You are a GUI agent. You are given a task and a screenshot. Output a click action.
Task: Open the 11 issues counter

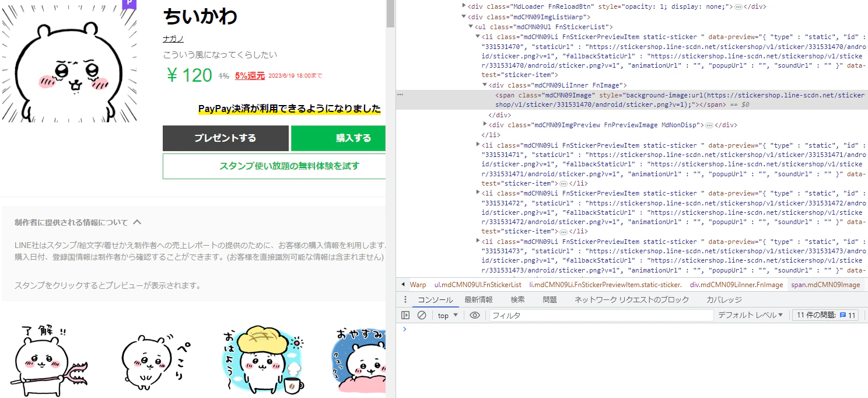826,315
